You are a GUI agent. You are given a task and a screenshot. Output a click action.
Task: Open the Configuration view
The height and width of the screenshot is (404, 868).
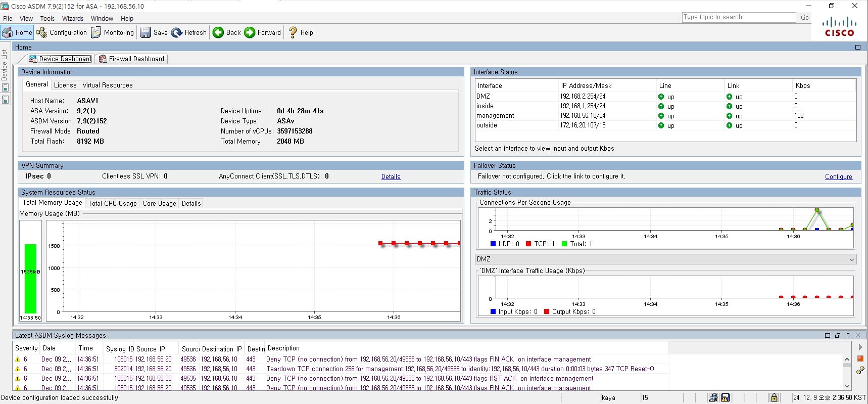pyautogui.click(x=62, y=32)
